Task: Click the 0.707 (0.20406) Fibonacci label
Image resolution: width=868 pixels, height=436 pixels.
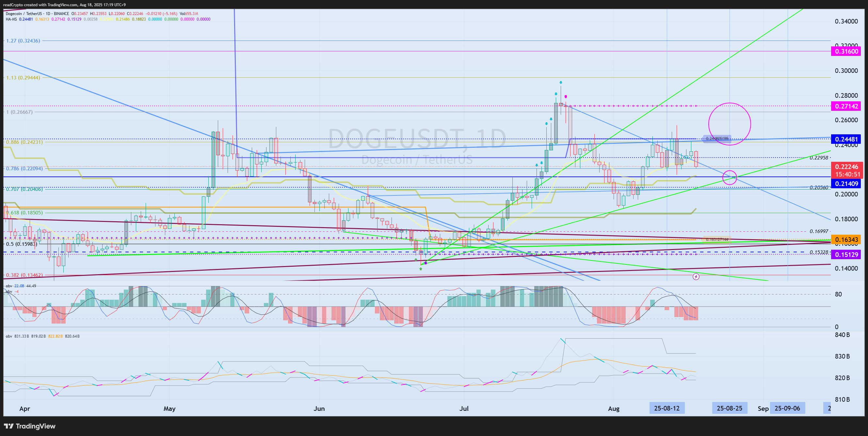Action: pyautogui.click(x=24, y=189)
